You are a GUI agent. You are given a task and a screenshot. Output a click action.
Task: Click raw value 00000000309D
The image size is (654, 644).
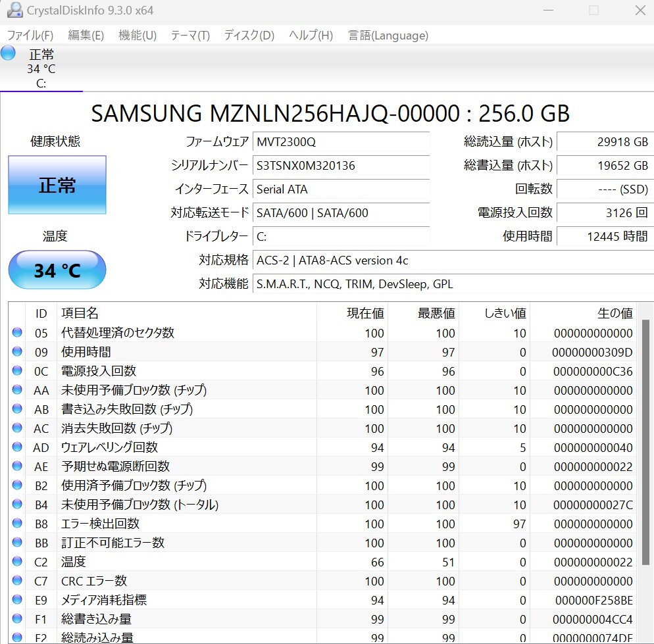tap(592, 353)
